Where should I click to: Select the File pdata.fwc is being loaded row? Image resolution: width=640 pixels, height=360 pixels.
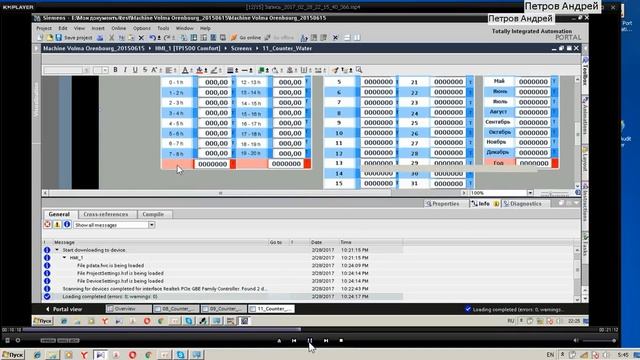point(222,265)
